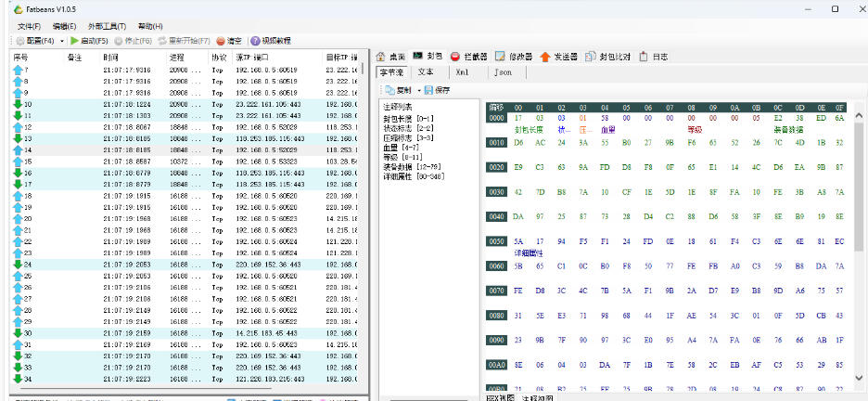The image size is (868, 401).
Task: Select the Xml sub-tab
Action: coord(462,72)
